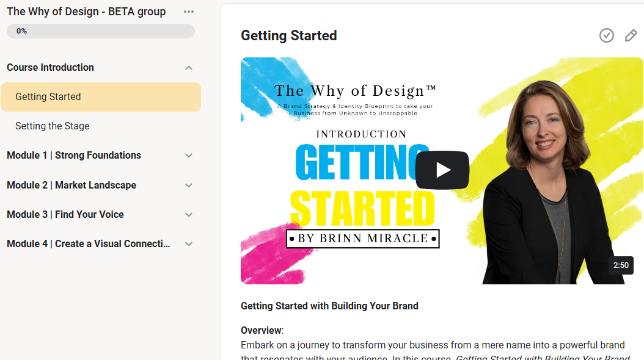644x360 pixels.
Task: Click the Module 2 | Market Landscape heading
Action: pyautogui.click(x=71, y=185)
